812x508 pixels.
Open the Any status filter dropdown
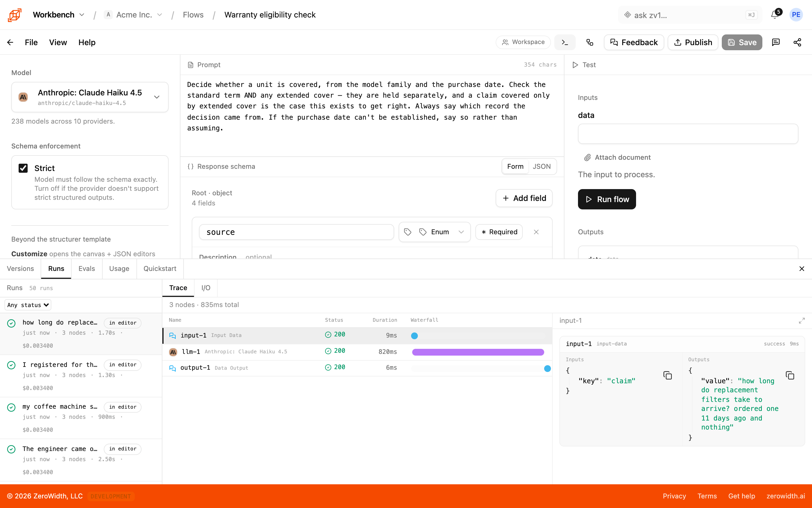click(28, 305)
